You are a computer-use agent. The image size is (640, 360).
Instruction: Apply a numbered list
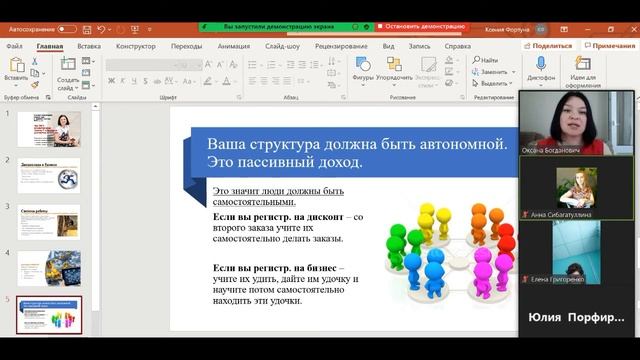tap(271, 64)
